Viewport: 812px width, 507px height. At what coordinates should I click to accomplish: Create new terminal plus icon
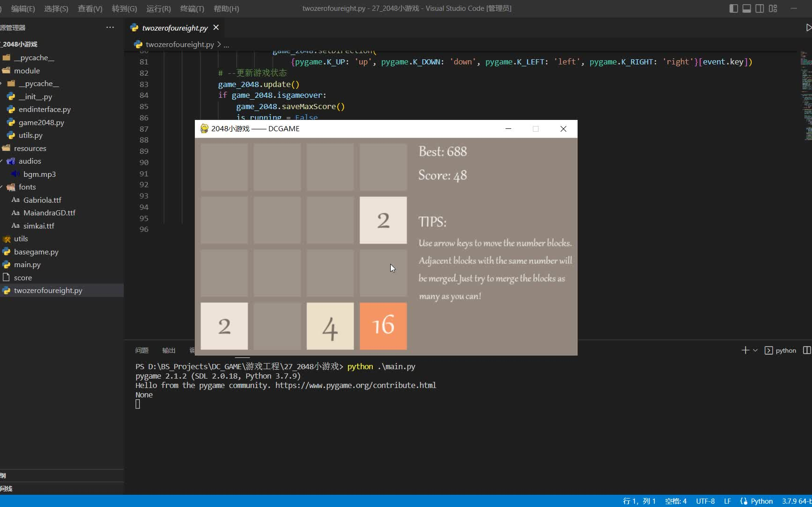click(x=745, y=350)
